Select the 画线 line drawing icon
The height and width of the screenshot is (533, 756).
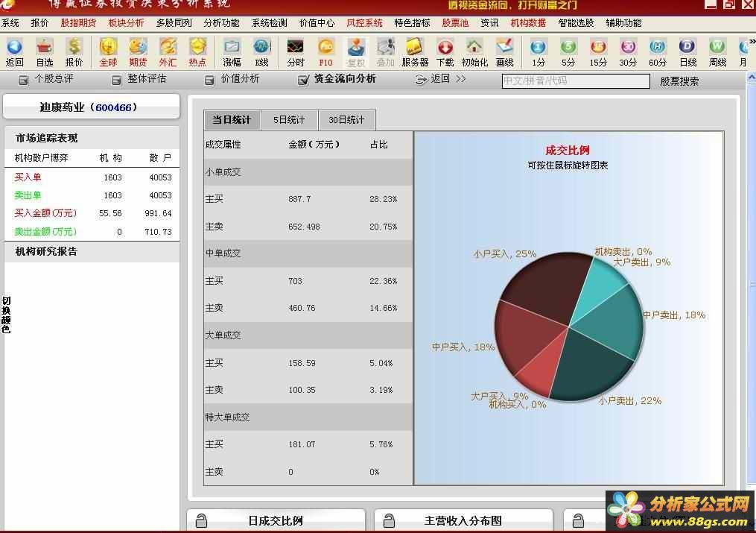coord(505,53)
